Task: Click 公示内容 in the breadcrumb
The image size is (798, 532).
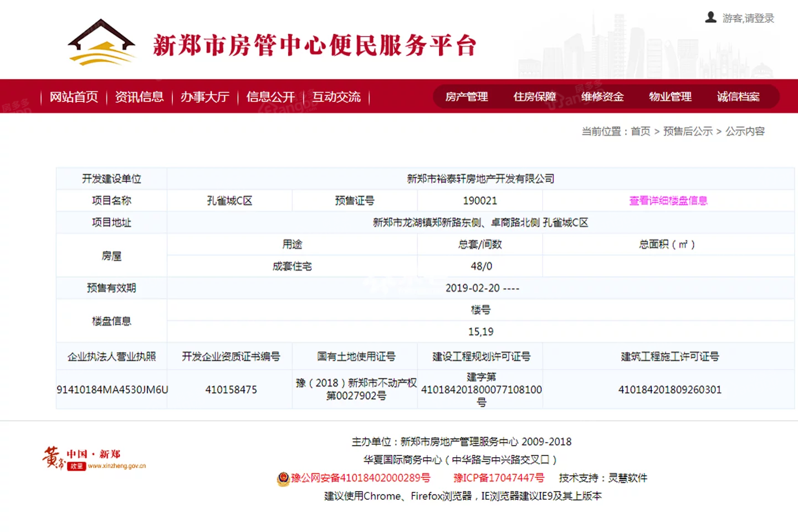Action: tap(745, 131)
